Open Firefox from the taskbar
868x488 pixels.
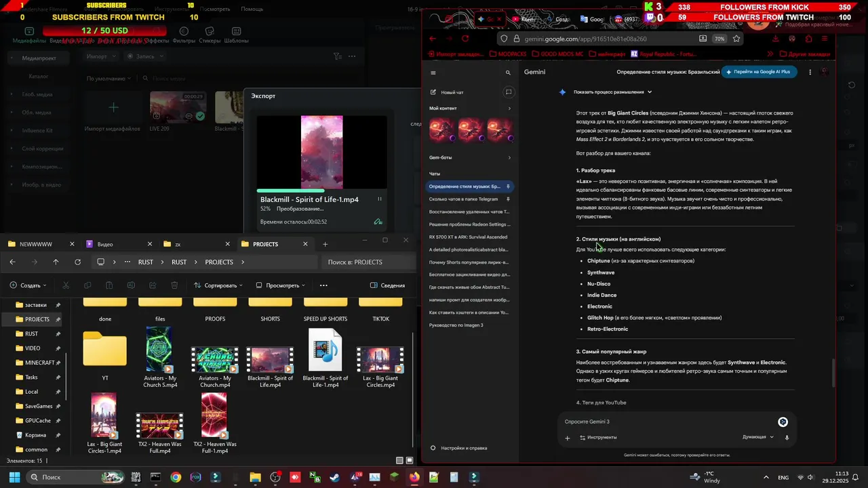414,477
